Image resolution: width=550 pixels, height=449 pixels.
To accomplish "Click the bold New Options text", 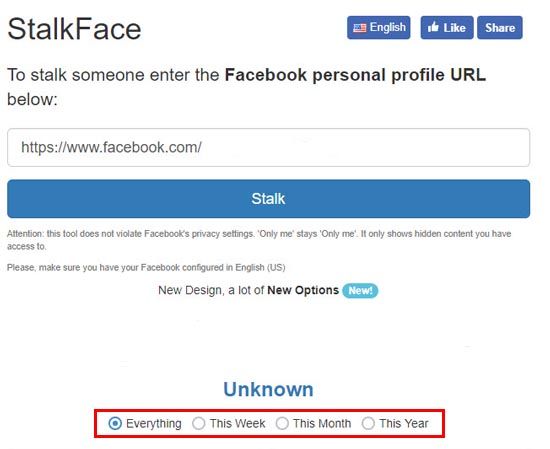I will click(303, 290).
